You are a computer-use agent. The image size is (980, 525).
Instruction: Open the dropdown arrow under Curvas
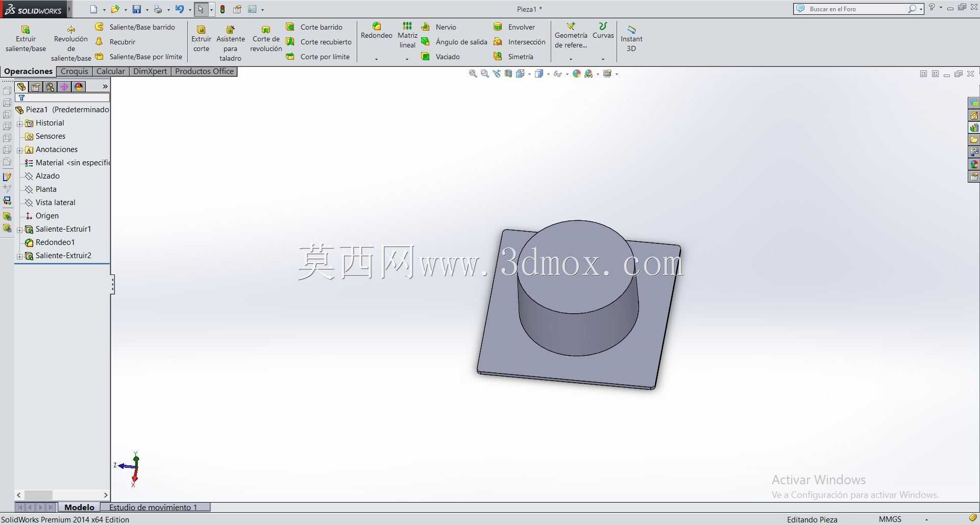coord(603,59)
